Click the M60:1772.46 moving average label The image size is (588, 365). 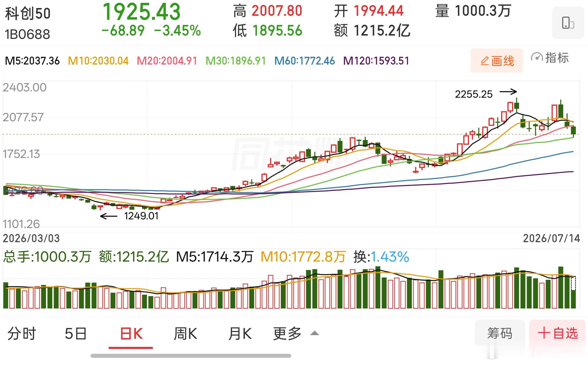click(x=304, y=61)
